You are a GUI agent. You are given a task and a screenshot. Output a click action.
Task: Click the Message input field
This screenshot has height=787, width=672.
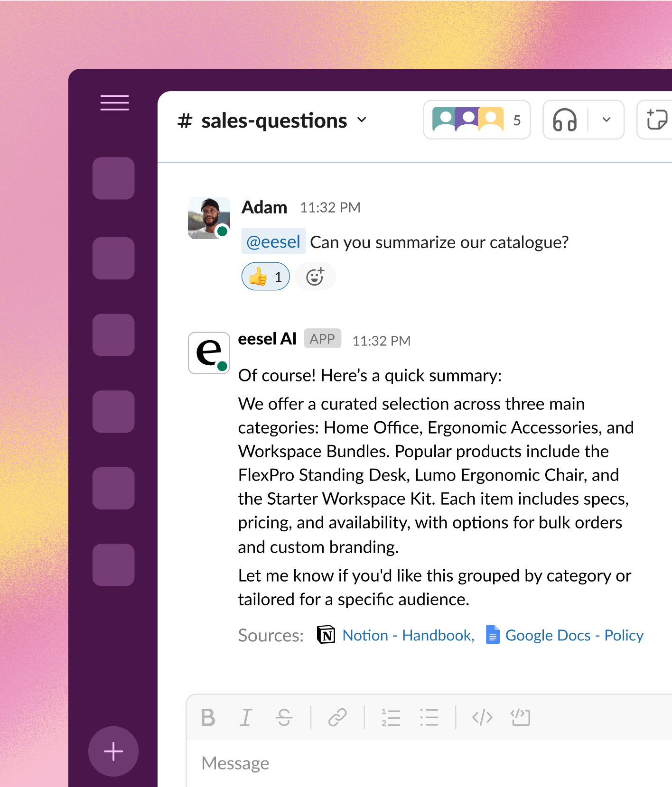pos(427,763)
